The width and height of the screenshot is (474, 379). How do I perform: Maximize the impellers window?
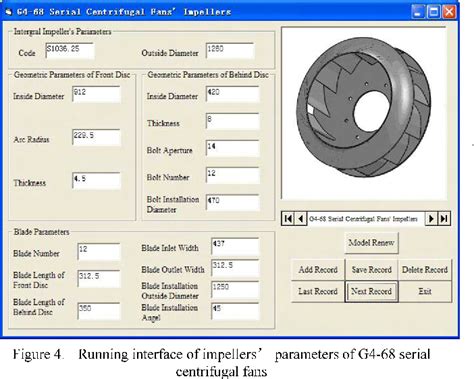click(434, 12)
